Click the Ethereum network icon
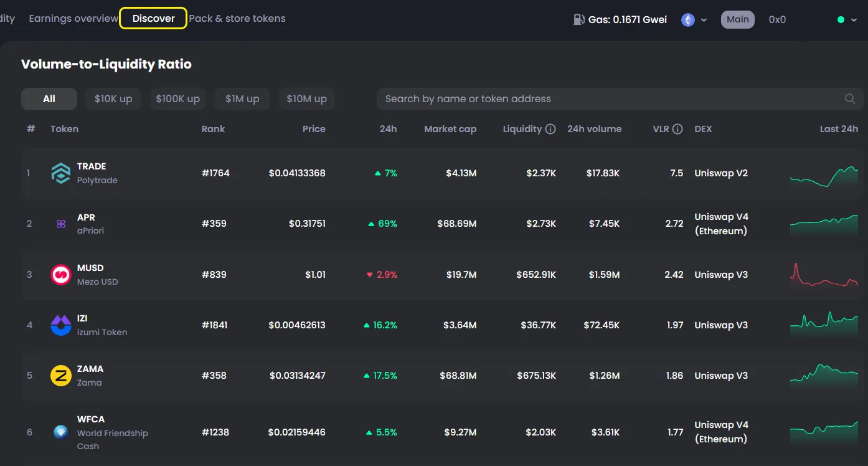 688,20
